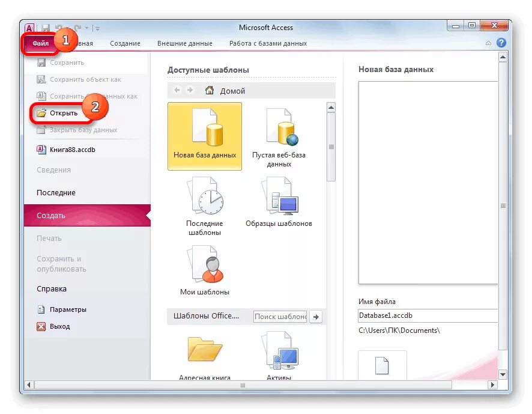Viewport: 532px width, 414px height.
Task: Open the Печать section
Action: pos(49,239)
